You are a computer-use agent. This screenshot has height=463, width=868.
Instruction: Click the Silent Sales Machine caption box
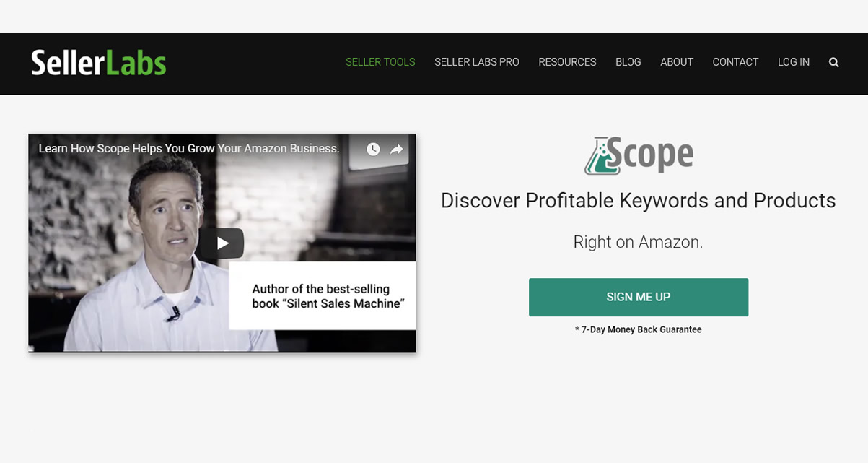323,296
